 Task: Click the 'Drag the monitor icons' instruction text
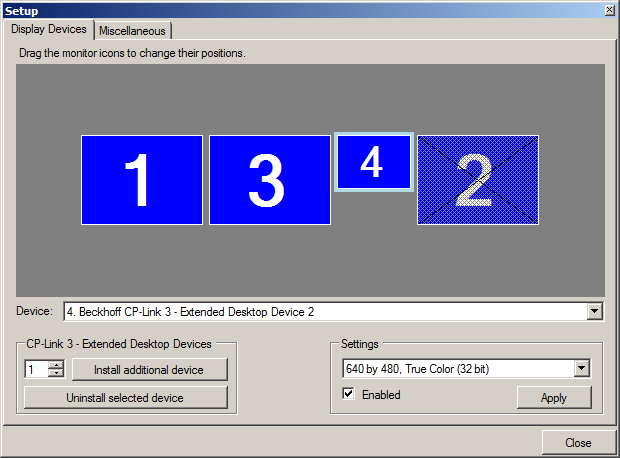point(132,53)
